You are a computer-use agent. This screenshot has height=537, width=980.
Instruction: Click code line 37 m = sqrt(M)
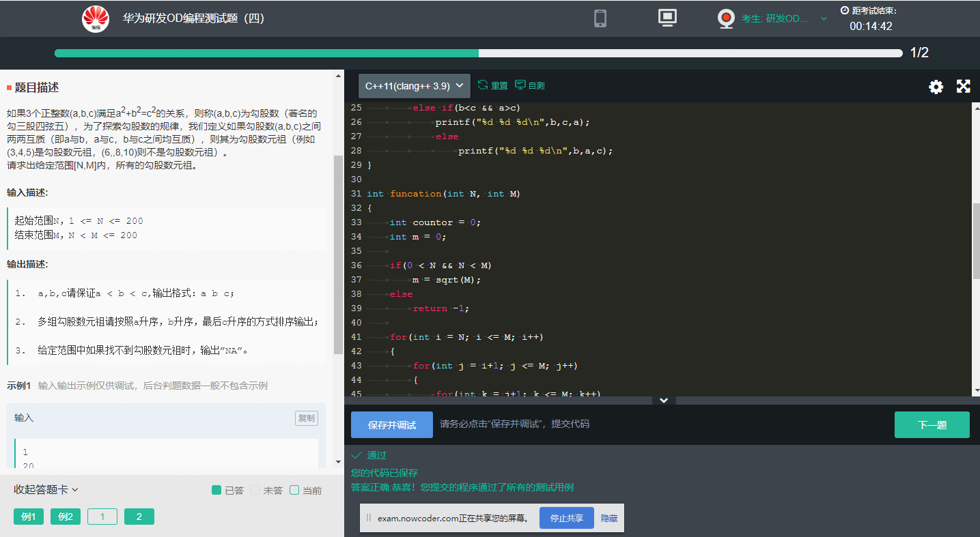pyautogui.click(x=447, y=280)
